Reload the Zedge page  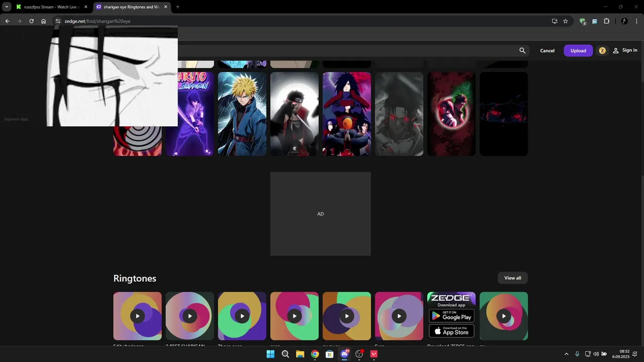(x=31, y=21)
